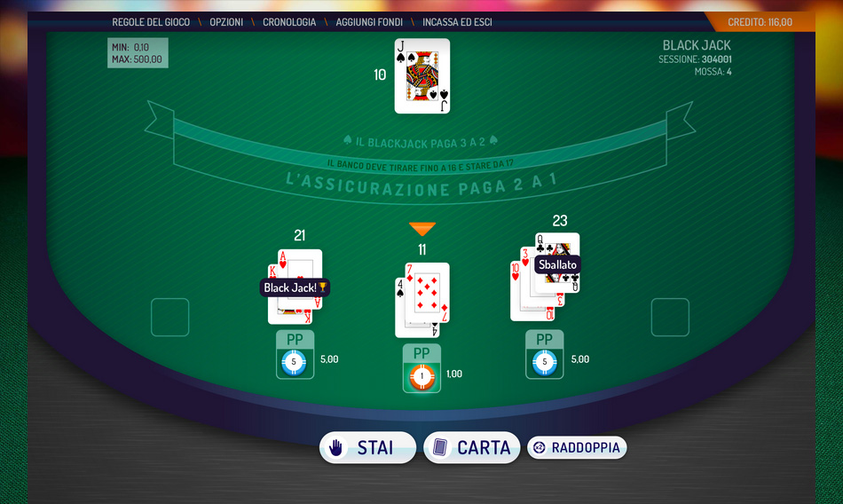Click the CARTA hit button

[x=472, y=447]
